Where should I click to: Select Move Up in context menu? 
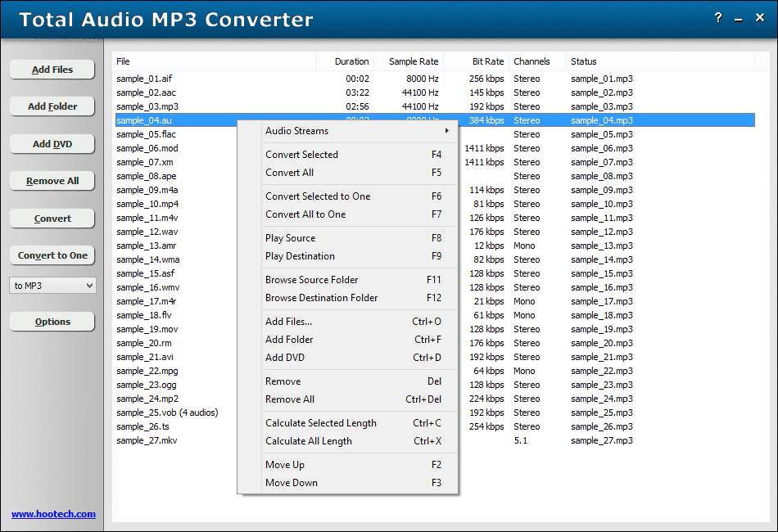click(x=357, y=465)
